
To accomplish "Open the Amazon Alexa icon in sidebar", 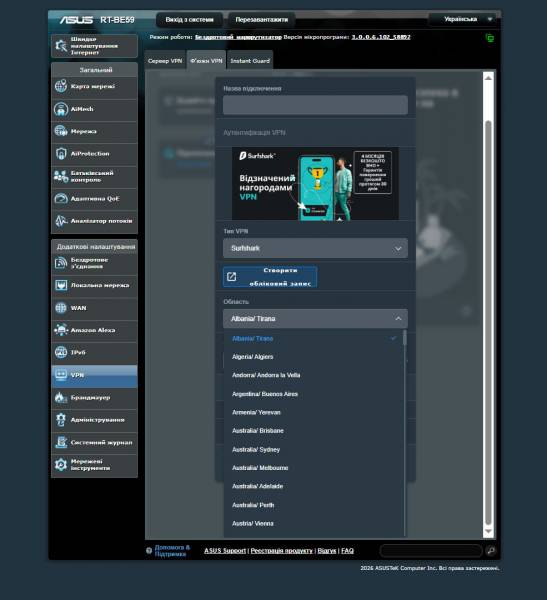I will (x=61, y=330).
